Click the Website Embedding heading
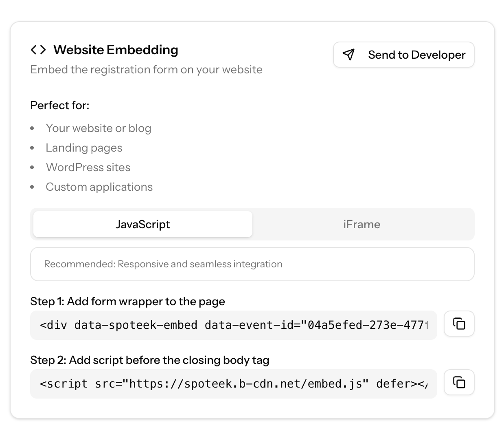504x432 pixels. pyautogui.click(x=116, y=50)
